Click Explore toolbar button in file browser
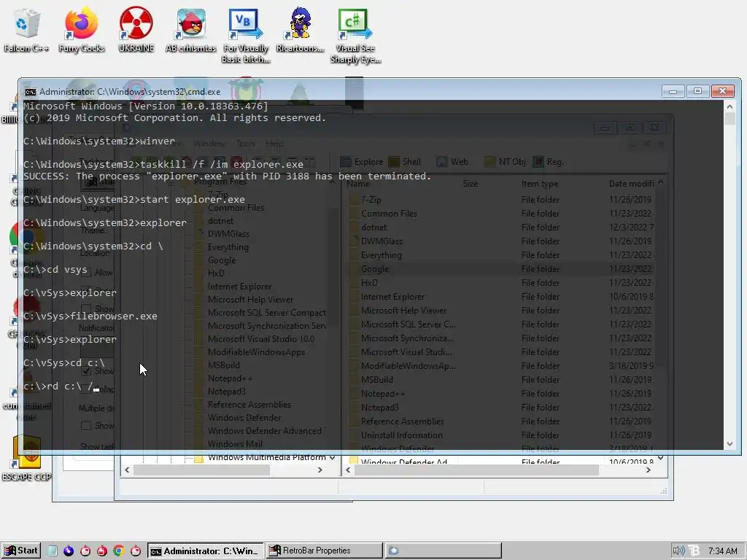This screenshot has width=747, height=560. [362, 162]
